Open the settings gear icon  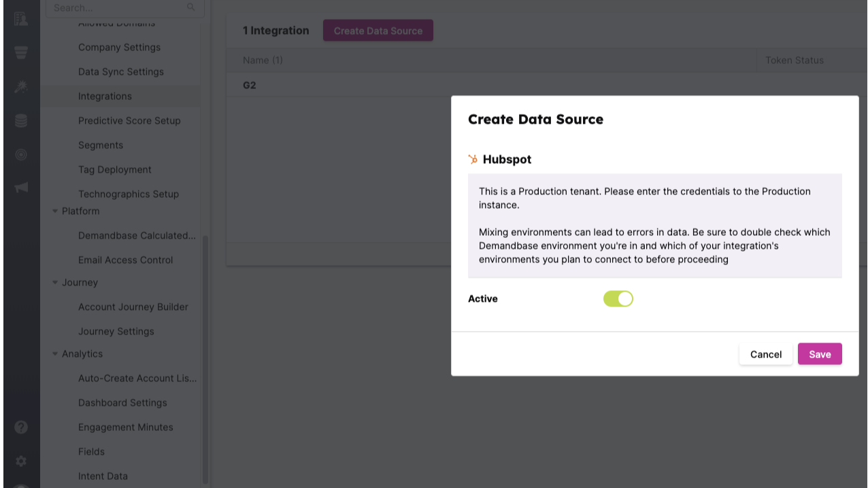coord(21,461)
